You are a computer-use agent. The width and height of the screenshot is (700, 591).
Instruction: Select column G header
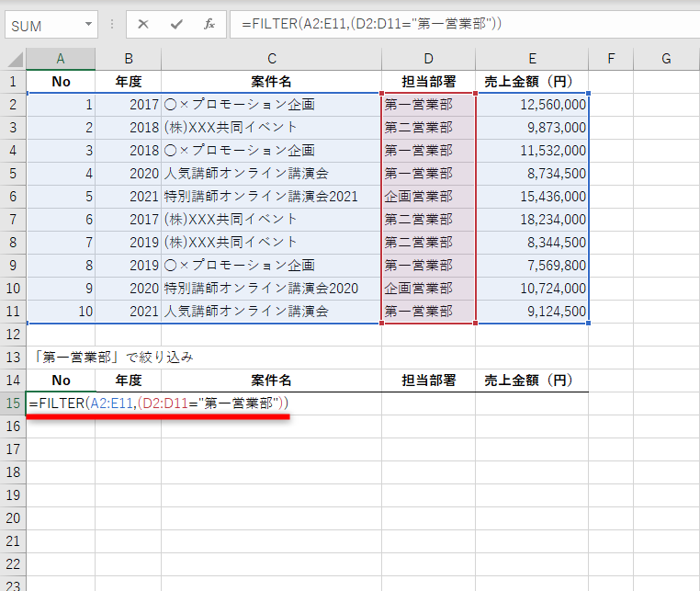pyautogui.click(x=666, y=59)
